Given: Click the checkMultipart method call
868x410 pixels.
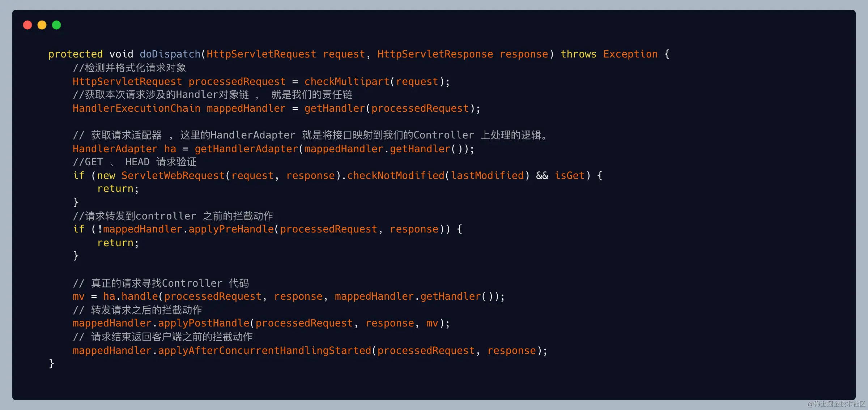Looking at the screenshot, I should pyautogui.click(x=346, y=82).
